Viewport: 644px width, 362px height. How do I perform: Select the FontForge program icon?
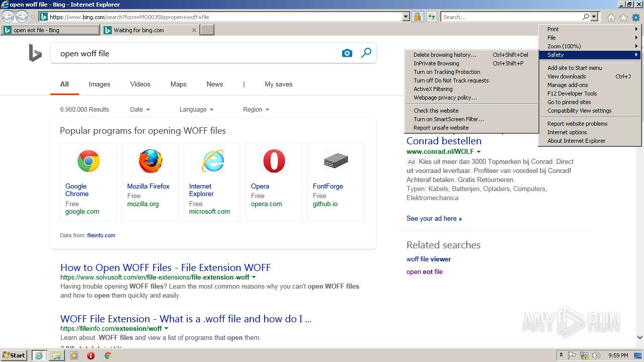[336, 161]
